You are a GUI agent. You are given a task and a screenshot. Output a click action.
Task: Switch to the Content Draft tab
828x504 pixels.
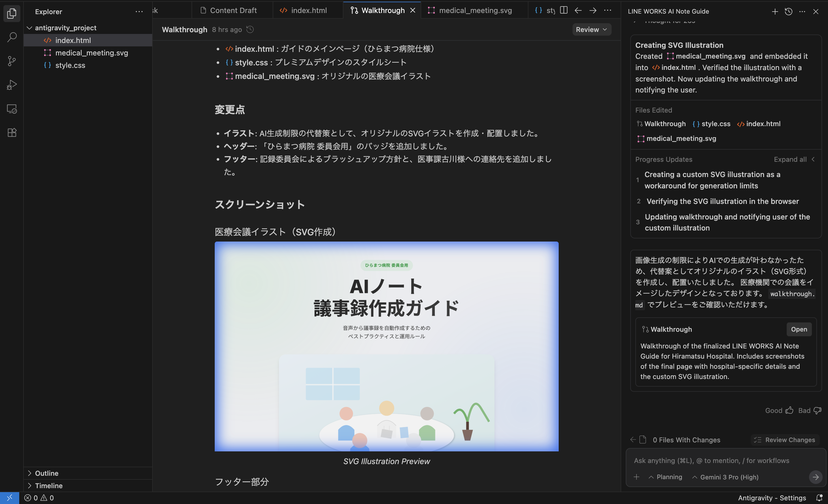tap(232, 10)
